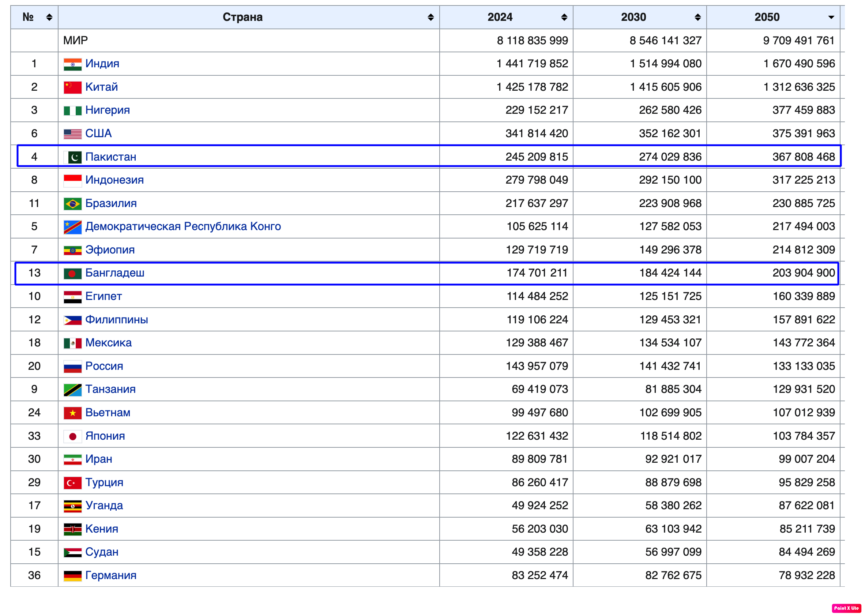Open Демократическая Республика Конго link

tap(183, 226)
